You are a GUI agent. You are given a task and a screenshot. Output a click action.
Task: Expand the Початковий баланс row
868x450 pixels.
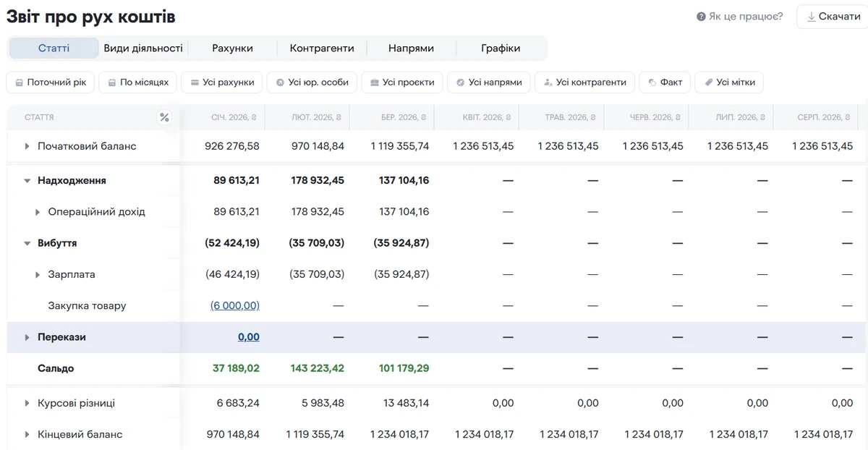[27, 146]
